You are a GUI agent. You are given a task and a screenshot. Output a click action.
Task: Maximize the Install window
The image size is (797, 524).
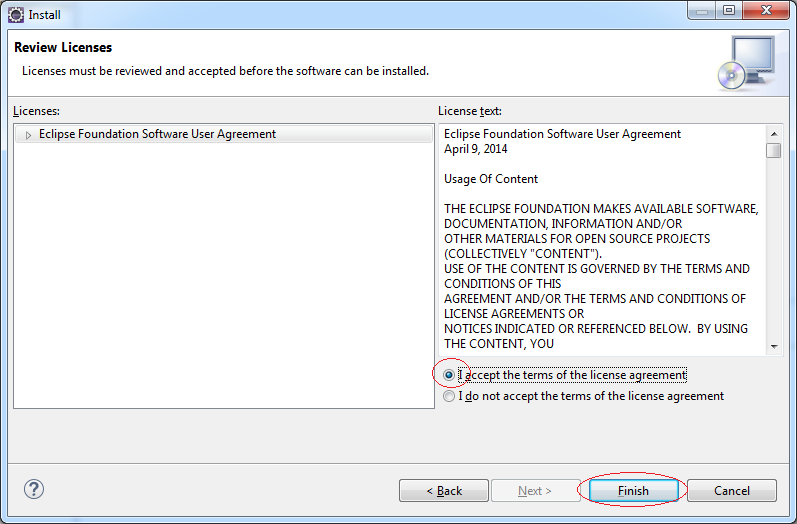729,11
